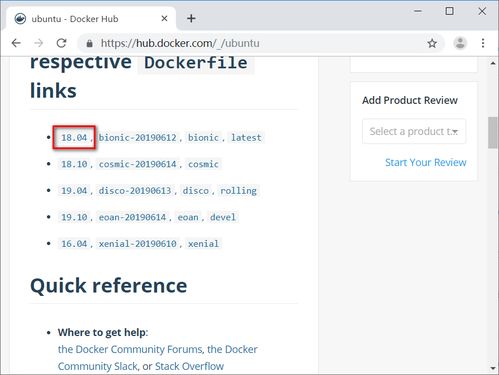Open the 19.10 tag link
Image resolution: width=499 pixels, height=375 pixels.
click(74, 217)
